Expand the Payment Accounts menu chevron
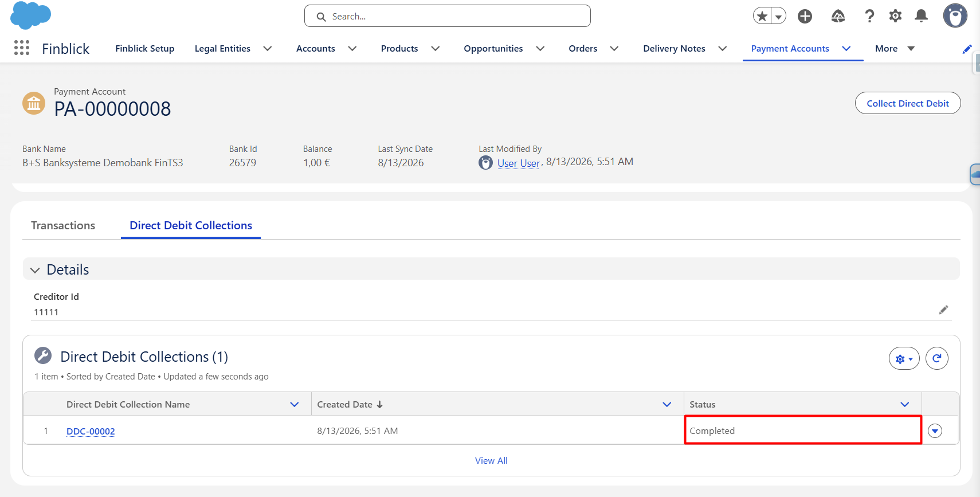Image resolution: width=980 pixels, height=497 pixels. pos(846,49)
